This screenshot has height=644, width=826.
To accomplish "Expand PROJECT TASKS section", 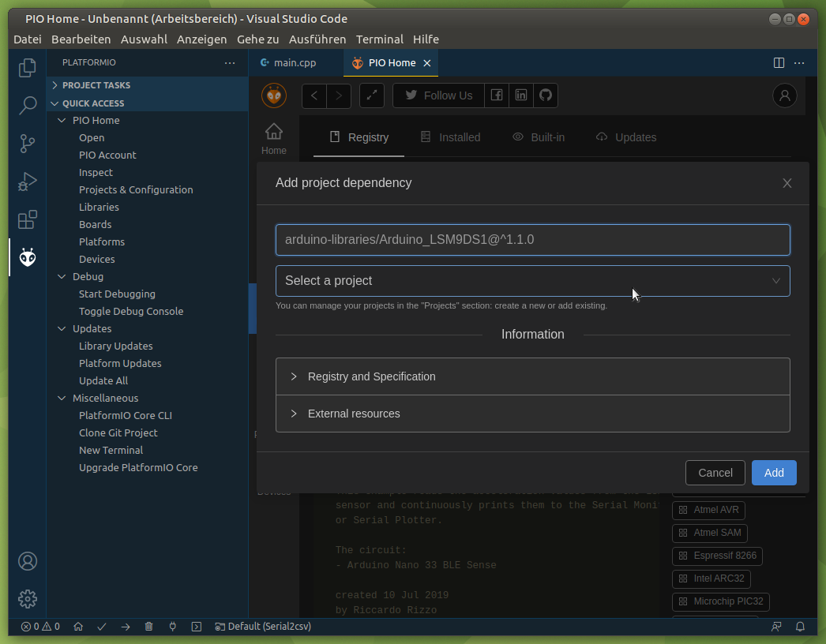I will tap(148, 85).
